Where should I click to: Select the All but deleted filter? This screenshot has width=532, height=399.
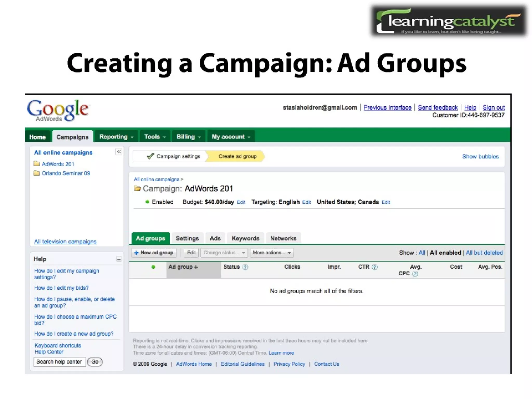tap(484, 253)
